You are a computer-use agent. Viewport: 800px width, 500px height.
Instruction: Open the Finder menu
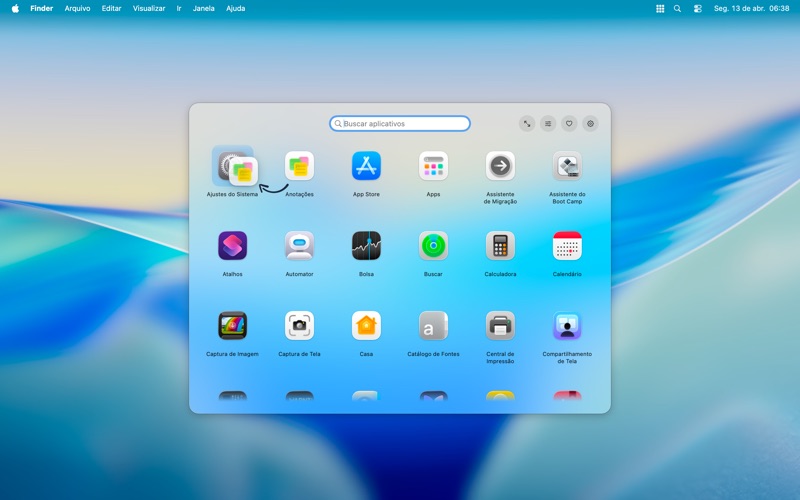41,8
